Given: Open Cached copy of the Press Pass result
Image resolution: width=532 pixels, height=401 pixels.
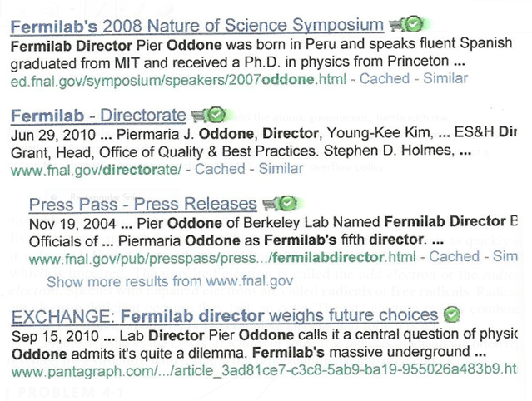Looking at the screenshot, I should (454, 257).
